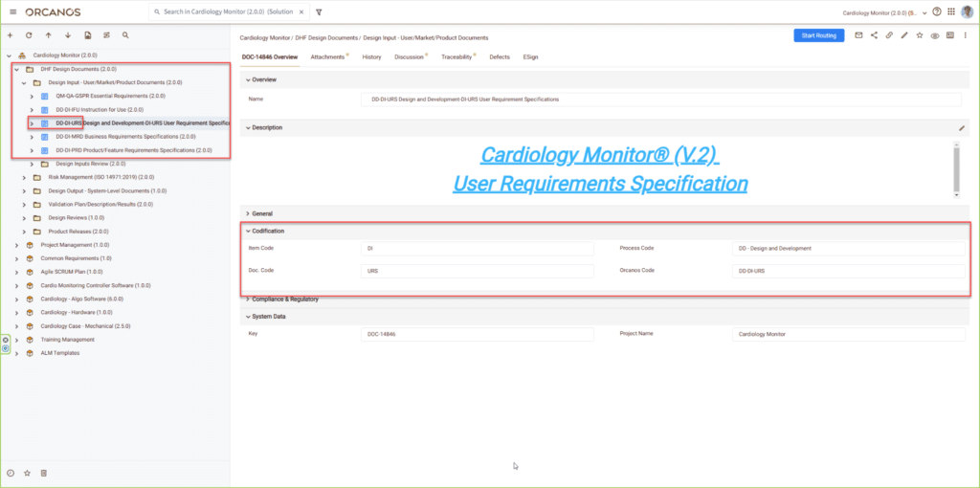The height and width of the screenshot is (488, 980).
Task: Add a new item with the plus icon
Action: pos(10,35)
